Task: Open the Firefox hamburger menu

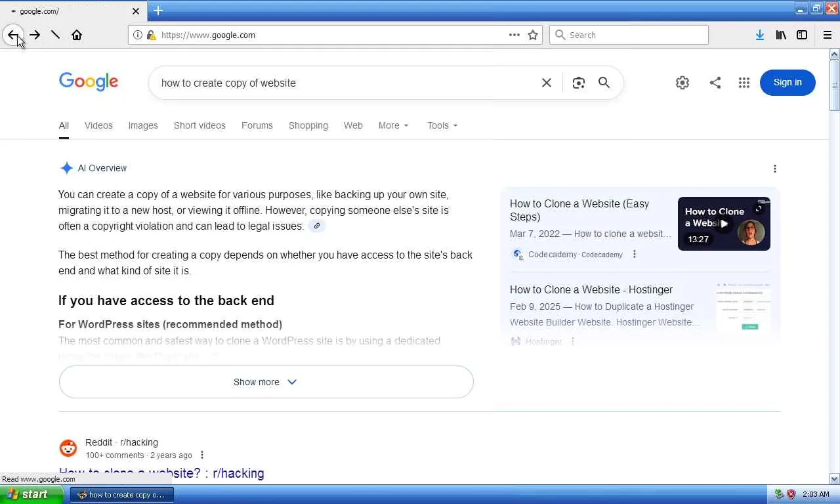Action: (x=828, y=35)
